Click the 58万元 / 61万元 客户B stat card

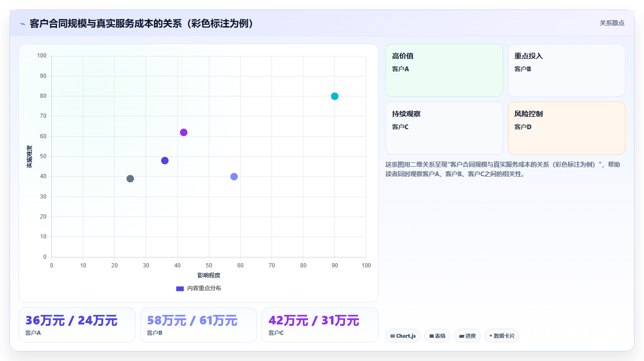tap(198, 325)
